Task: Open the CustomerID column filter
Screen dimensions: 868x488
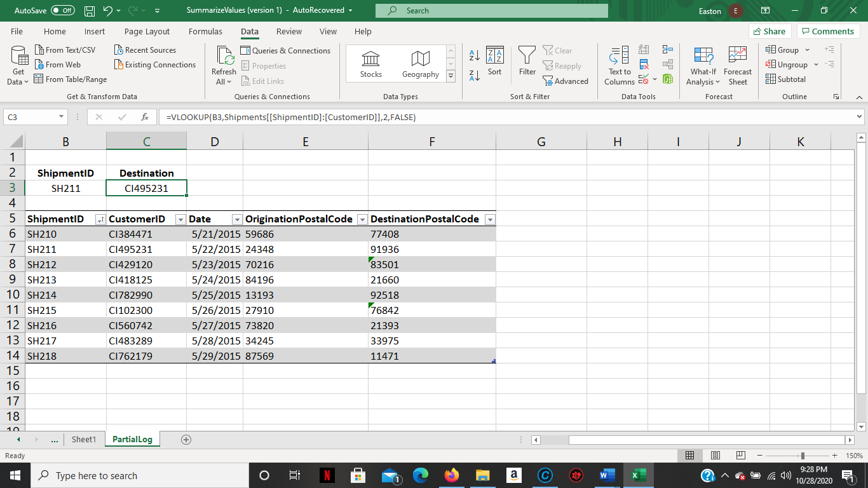Action: click(x=180, y=219)
